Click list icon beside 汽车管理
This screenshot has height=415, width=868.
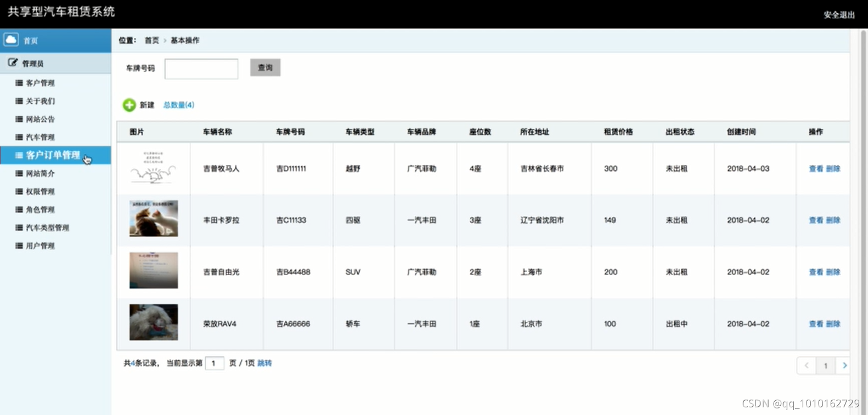point(19,137)
